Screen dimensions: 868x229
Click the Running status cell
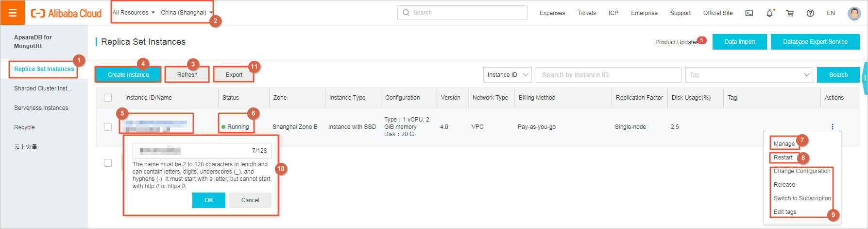[x=235, y=127]
